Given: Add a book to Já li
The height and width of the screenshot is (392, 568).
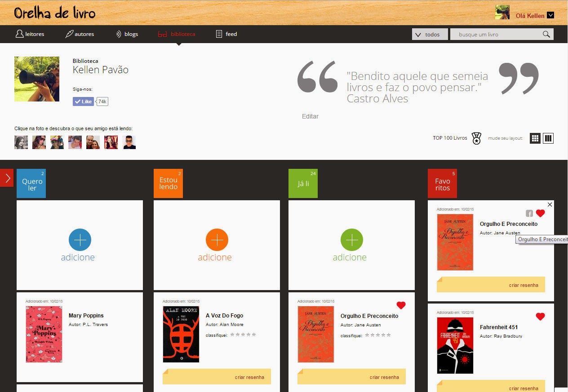Looking at the screenshot, I should point(352,240).
